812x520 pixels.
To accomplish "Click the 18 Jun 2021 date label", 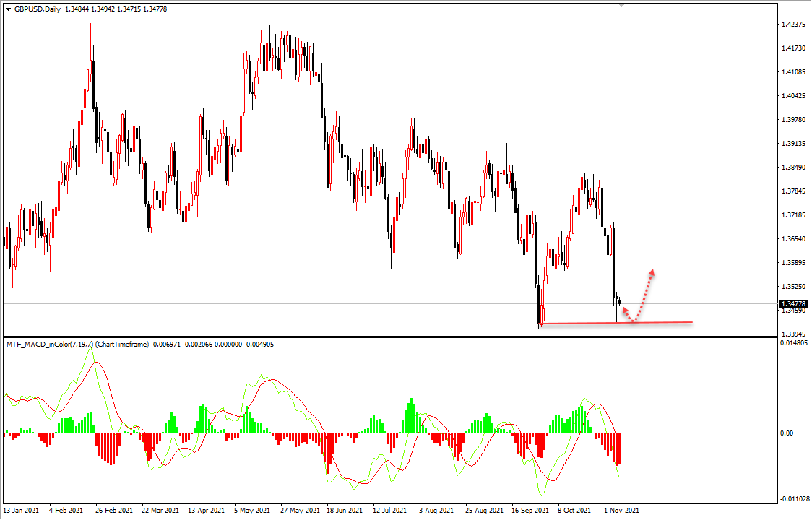I will click(x=345, y=510).
